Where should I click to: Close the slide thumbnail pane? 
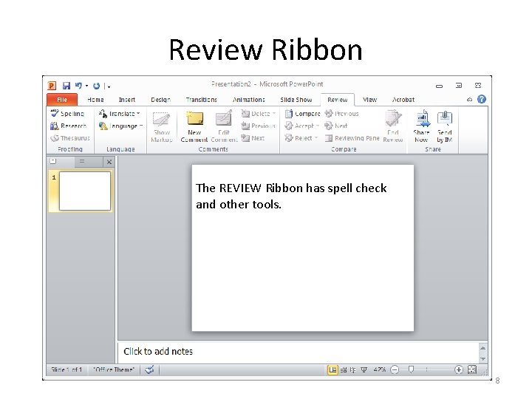coord(109,162)
